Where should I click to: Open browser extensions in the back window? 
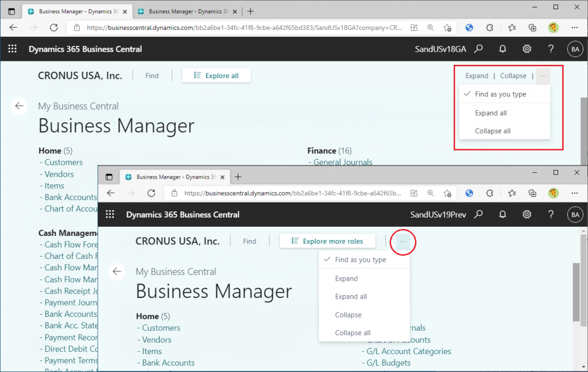489,28
